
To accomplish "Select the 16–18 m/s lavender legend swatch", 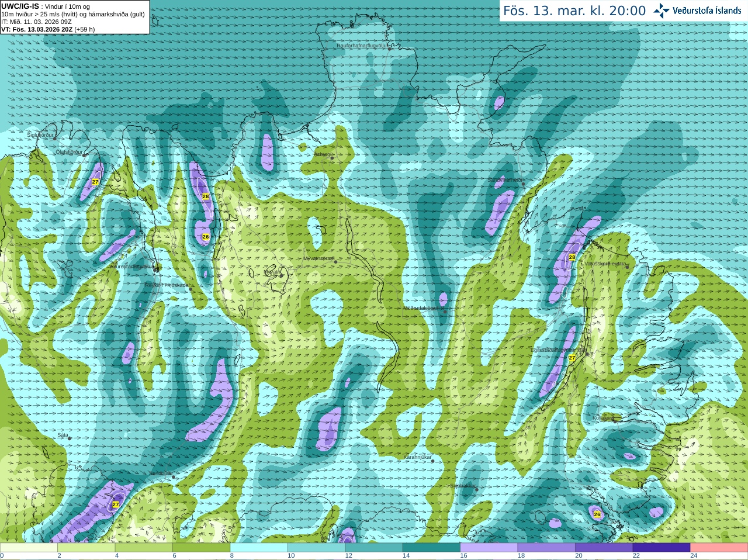I will pos(489,548).
